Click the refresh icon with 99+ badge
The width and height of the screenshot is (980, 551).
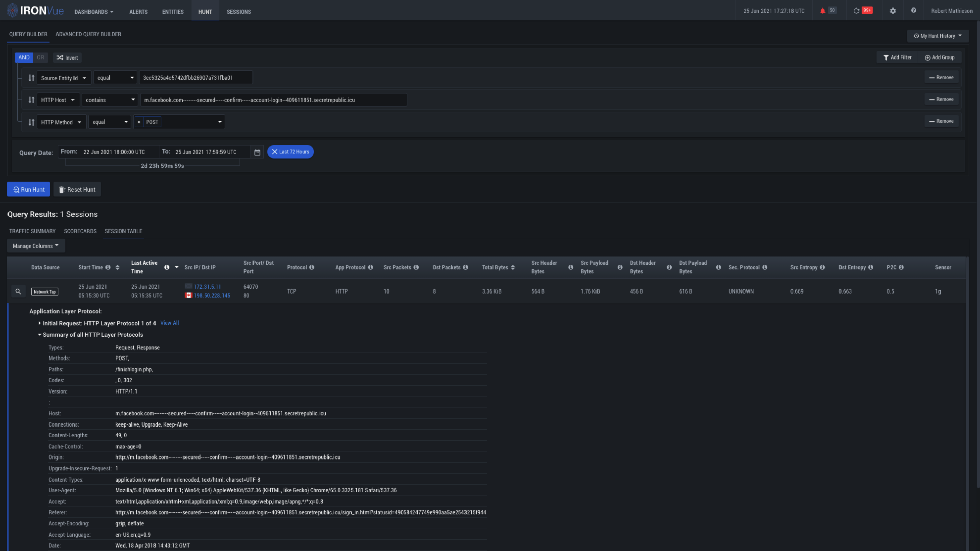(x=856, y=11)
